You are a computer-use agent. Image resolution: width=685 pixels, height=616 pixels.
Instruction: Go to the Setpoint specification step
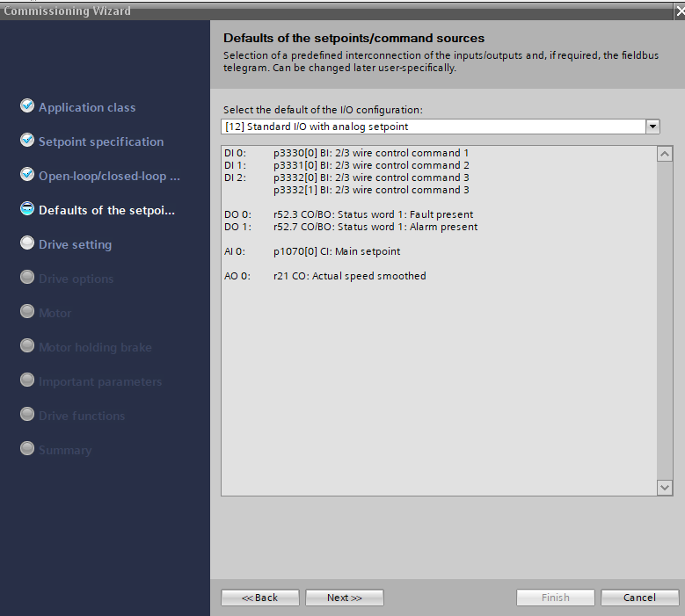click(x=101, y=141)
